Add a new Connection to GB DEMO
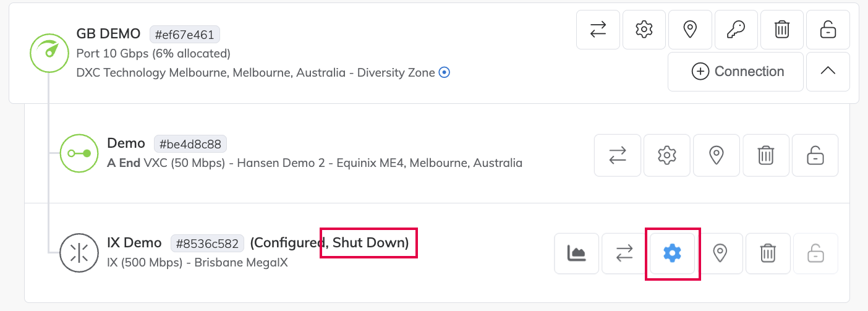This screenshot has width=868, height=311. pos(736,72)
